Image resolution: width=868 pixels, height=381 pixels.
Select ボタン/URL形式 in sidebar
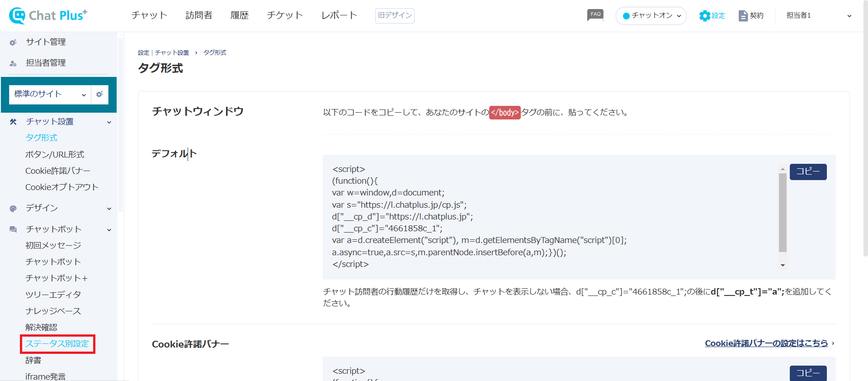point(55,154)
